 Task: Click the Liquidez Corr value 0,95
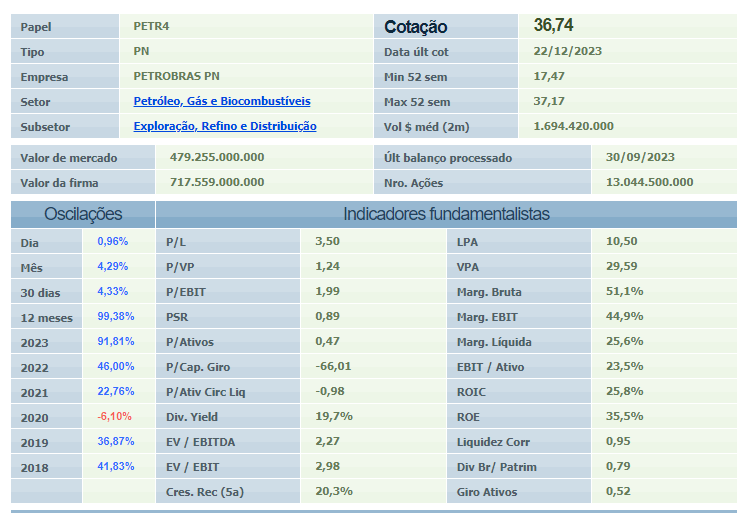click(618, 441)
